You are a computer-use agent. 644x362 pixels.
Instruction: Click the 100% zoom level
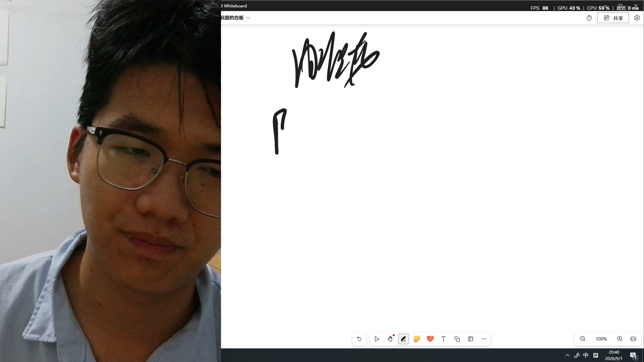(601, 339)
